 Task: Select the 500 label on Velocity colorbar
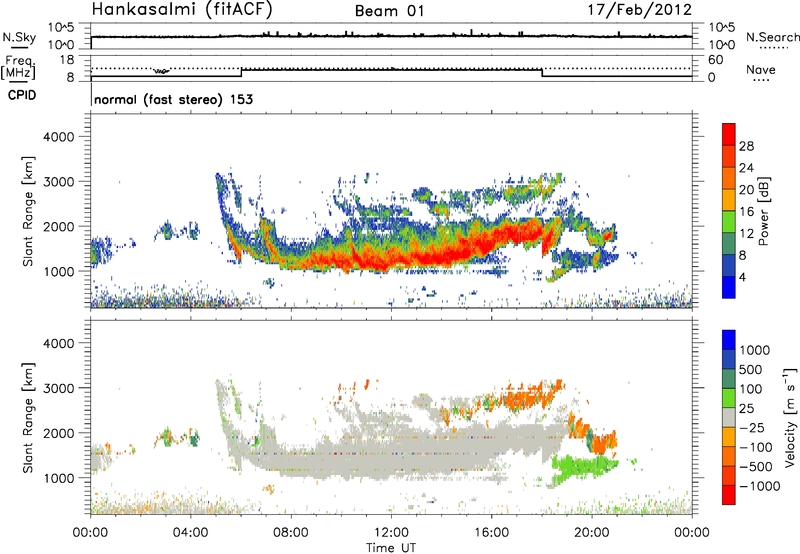[x=751, y=370]
